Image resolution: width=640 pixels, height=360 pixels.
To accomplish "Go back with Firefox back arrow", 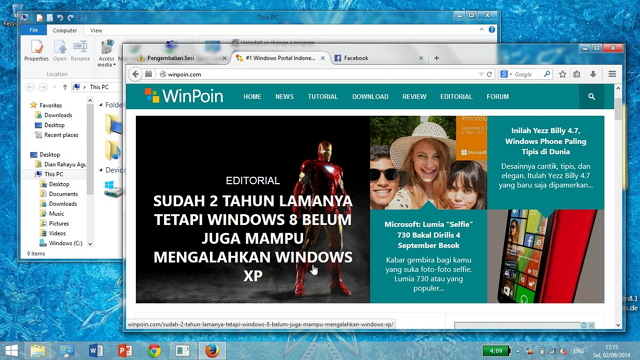I will point(136,74).
